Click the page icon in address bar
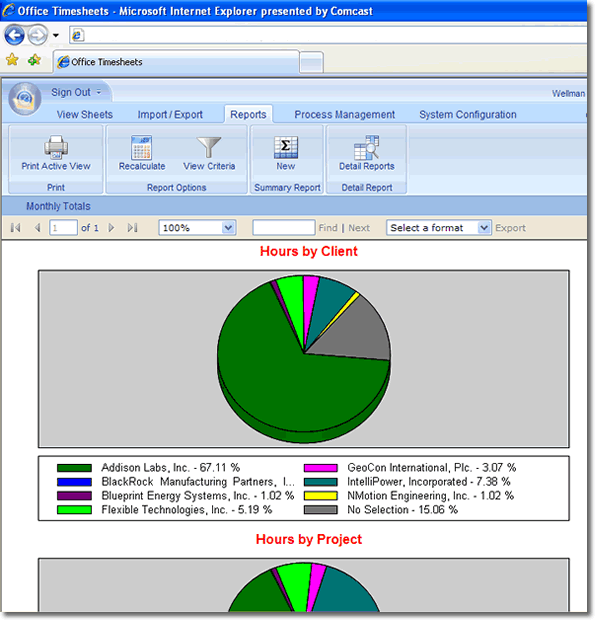 coord(77,35)
